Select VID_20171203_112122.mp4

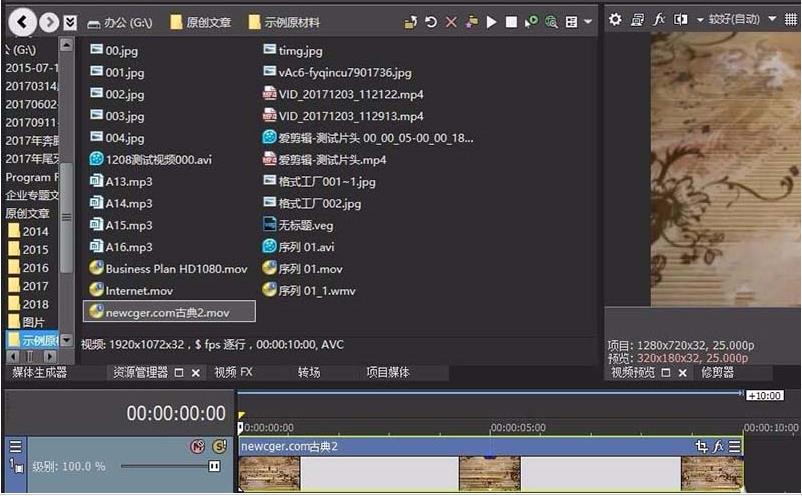pos(343,94)
